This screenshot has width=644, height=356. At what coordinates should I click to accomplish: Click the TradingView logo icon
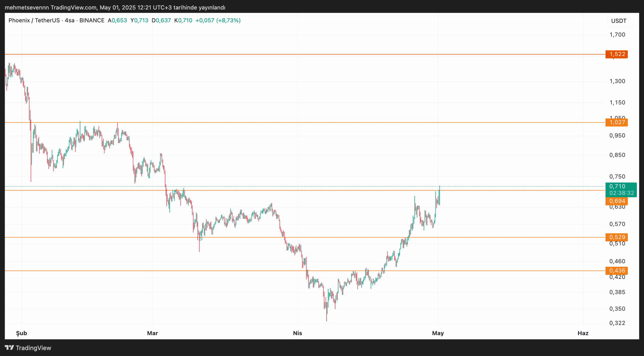tap(9, 348)
